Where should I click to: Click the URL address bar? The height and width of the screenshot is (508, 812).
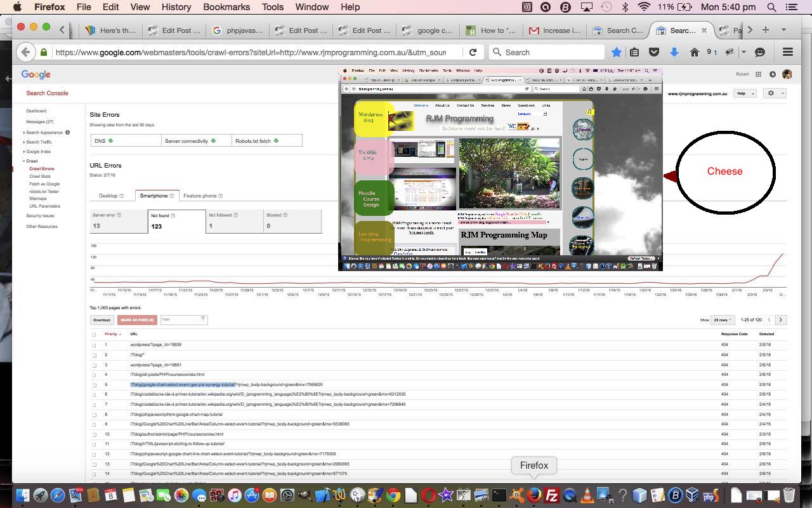click(251, 52)
